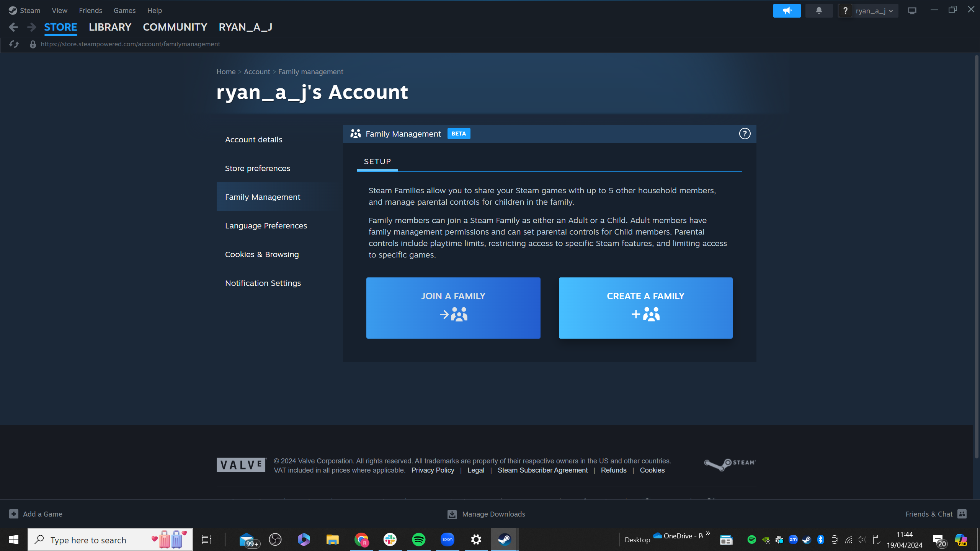The image size is (980, 551).
Task: Open the Games menu
Action: click(x=124, y=10)
